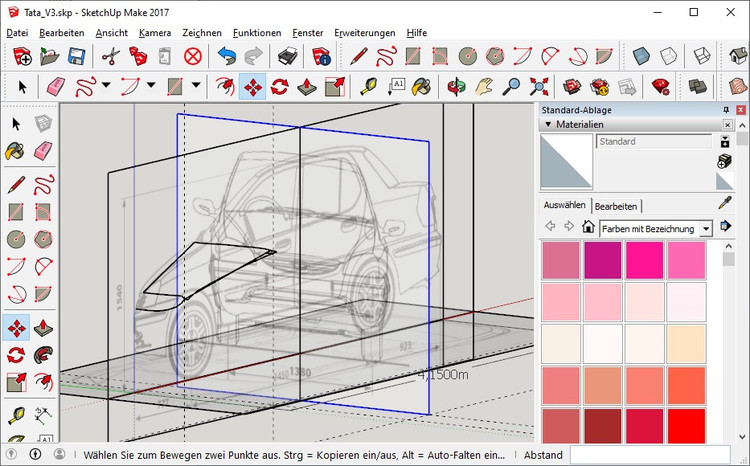
Task: Open the Kamera menu
Action: point(155,33)
